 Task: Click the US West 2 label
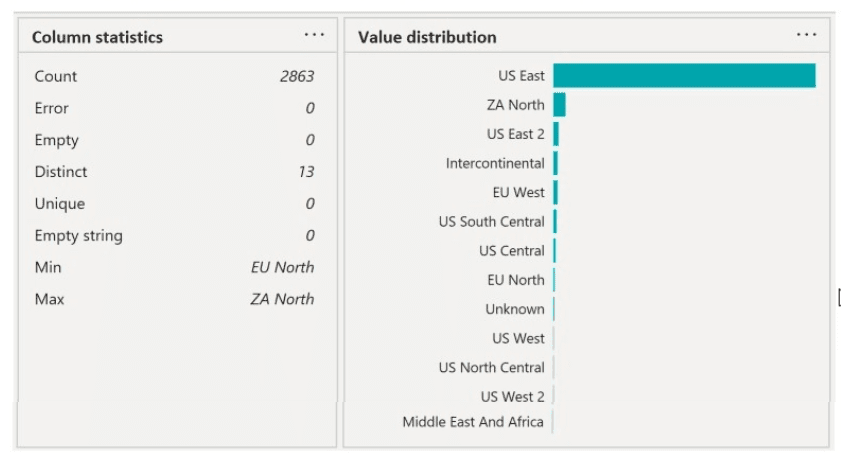[512, 396]
